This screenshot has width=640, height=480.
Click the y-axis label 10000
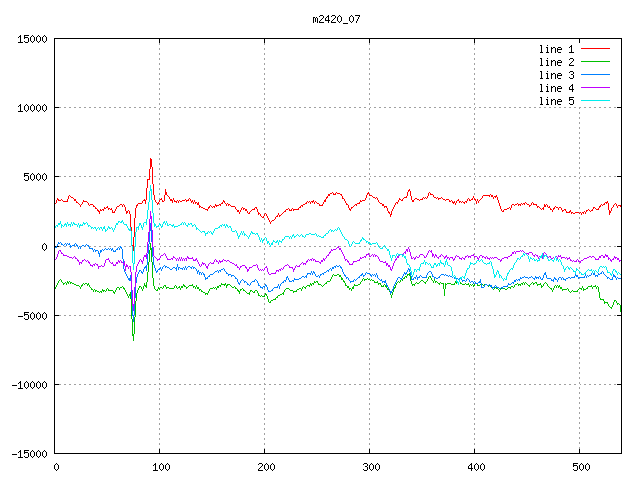point(32,108)
